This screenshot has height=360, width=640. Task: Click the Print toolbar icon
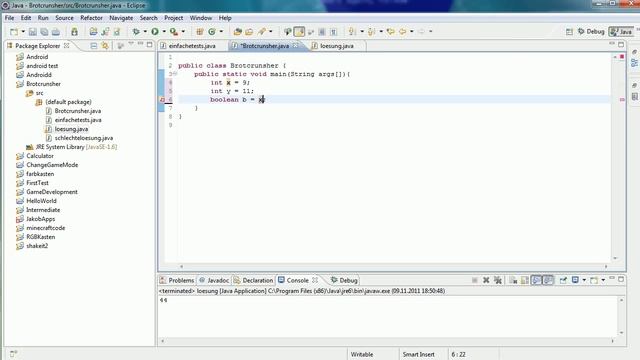(56, 31)
